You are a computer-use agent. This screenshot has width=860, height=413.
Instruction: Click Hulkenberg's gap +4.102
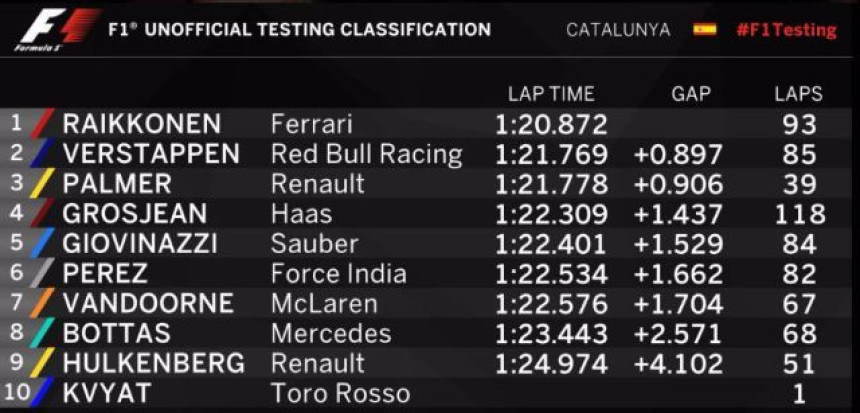pyautogui.click(x=678, y=364)
